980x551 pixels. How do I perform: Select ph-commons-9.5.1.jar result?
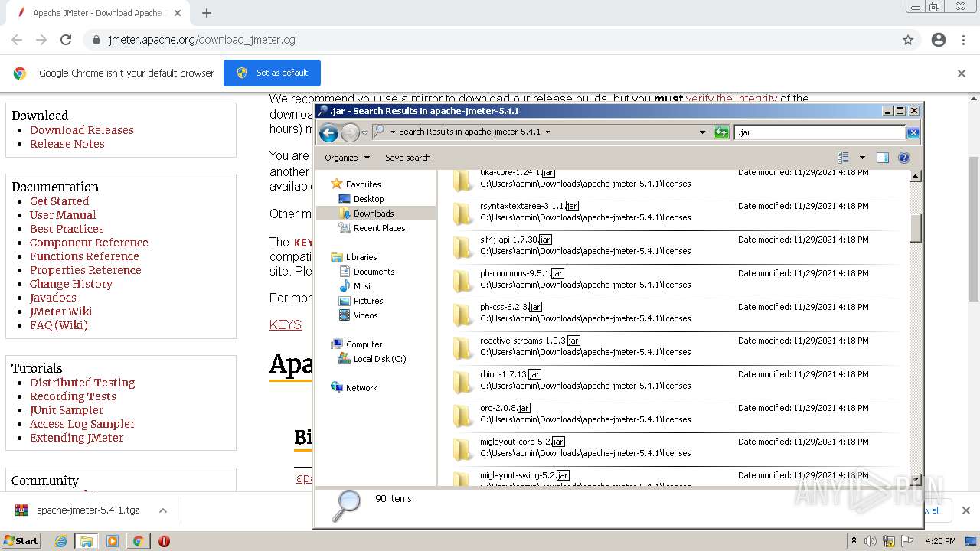674,279
